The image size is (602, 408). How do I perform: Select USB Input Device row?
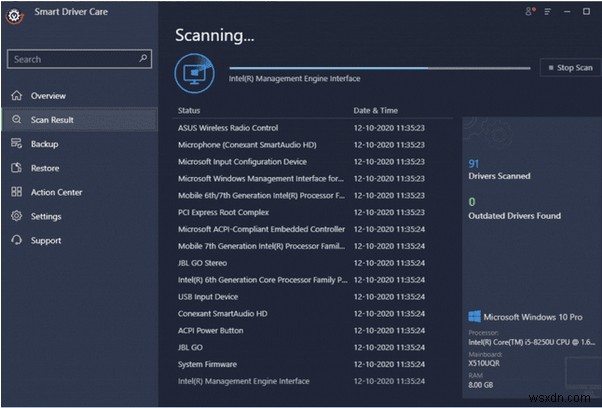pos(313,297)
